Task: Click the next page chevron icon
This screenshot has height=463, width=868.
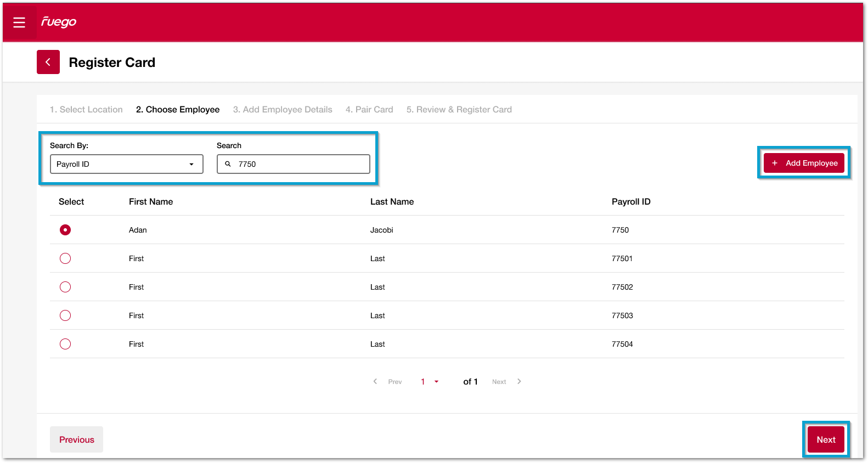Action: (x=519, y=381)
